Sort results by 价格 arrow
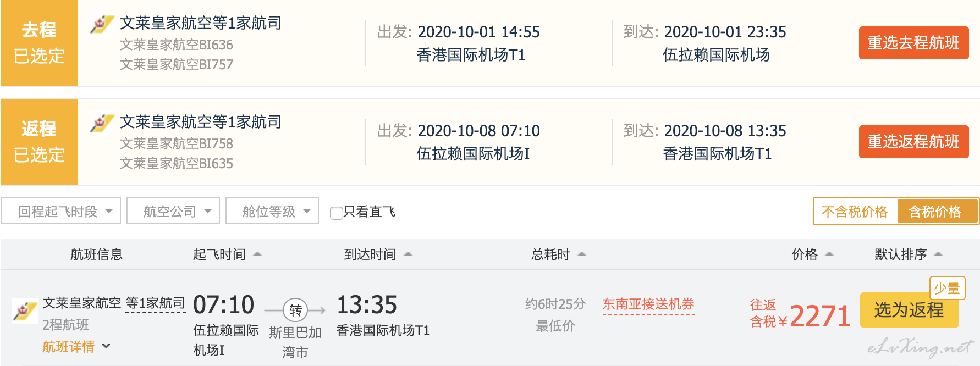This screenshot has height=366, width=980. pyautogui.click(x=829, y=254)
